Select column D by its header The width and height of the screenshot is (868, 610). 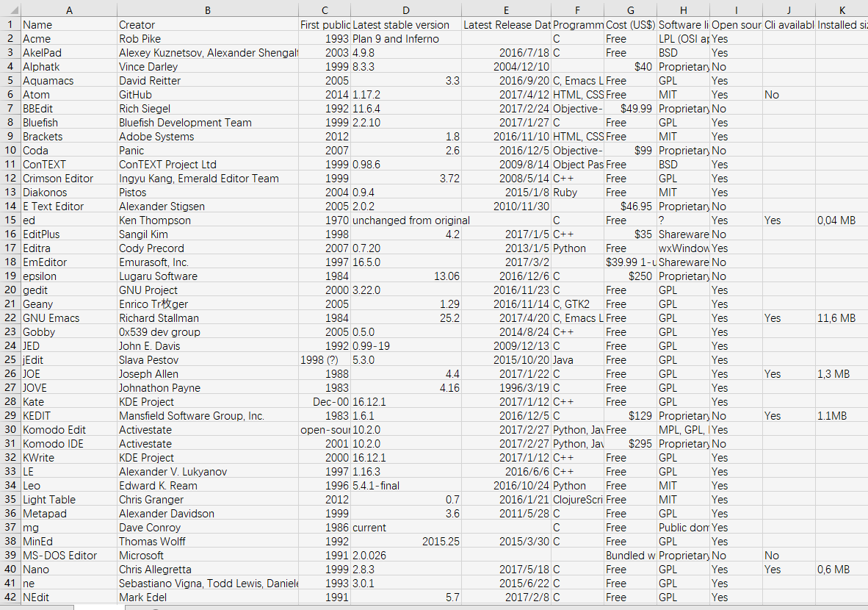click(x=406, y=10)
